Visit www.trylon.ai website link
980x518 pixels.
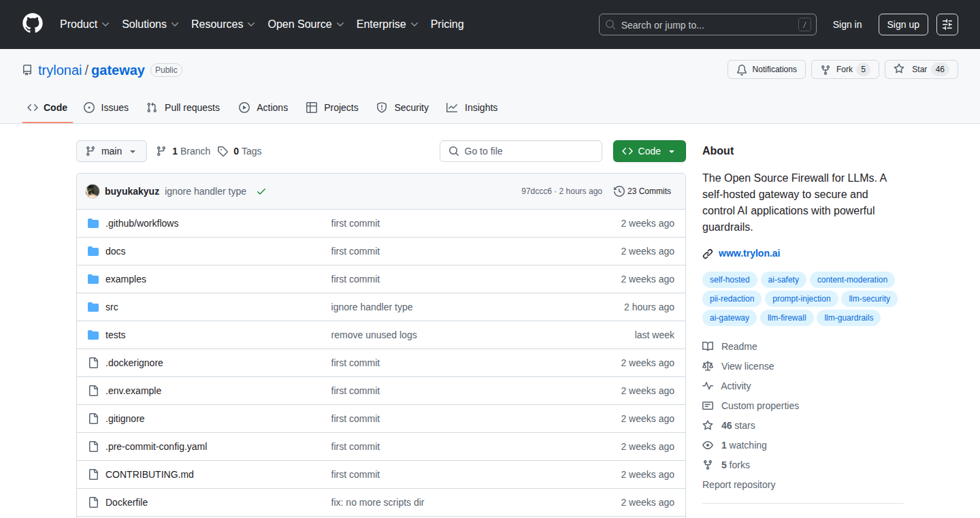tap(749, 253)
